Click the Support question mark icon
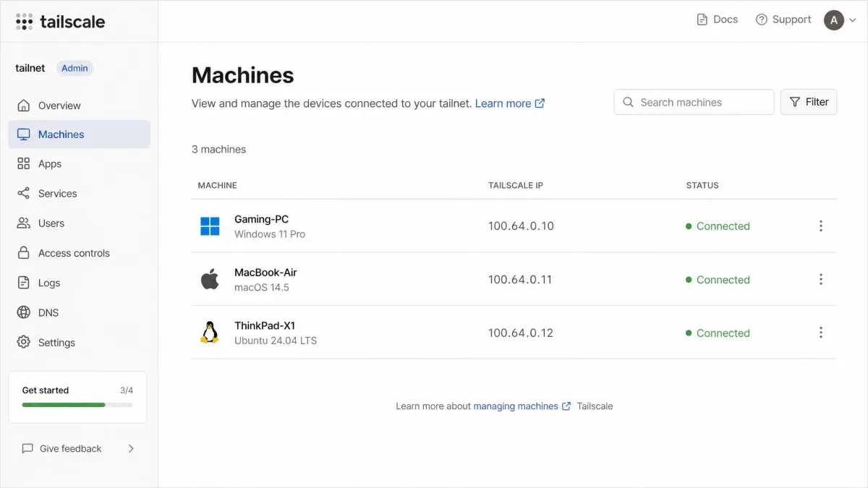The width and height of the screenshot is (868, 488). 761,20
